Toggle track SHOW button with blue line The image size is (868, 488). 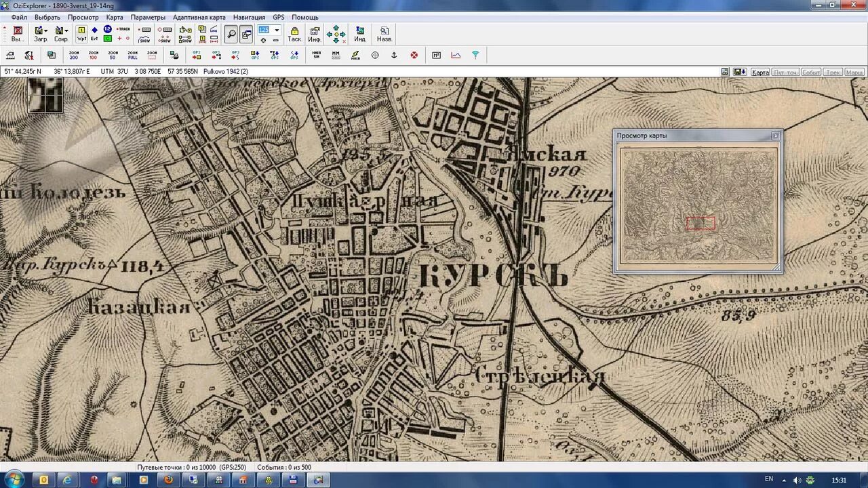(x=144, y=39)
